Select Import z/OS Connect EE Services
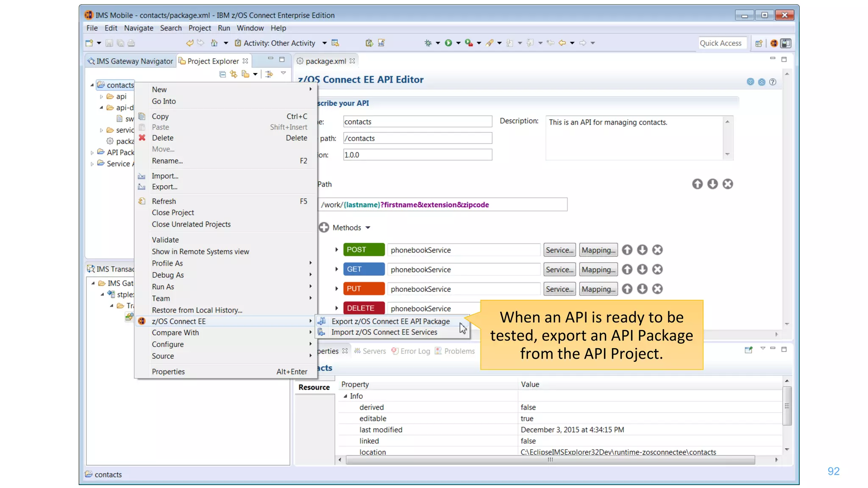The width and height of the screenshot is (868, 488). [x=392, y=332]
